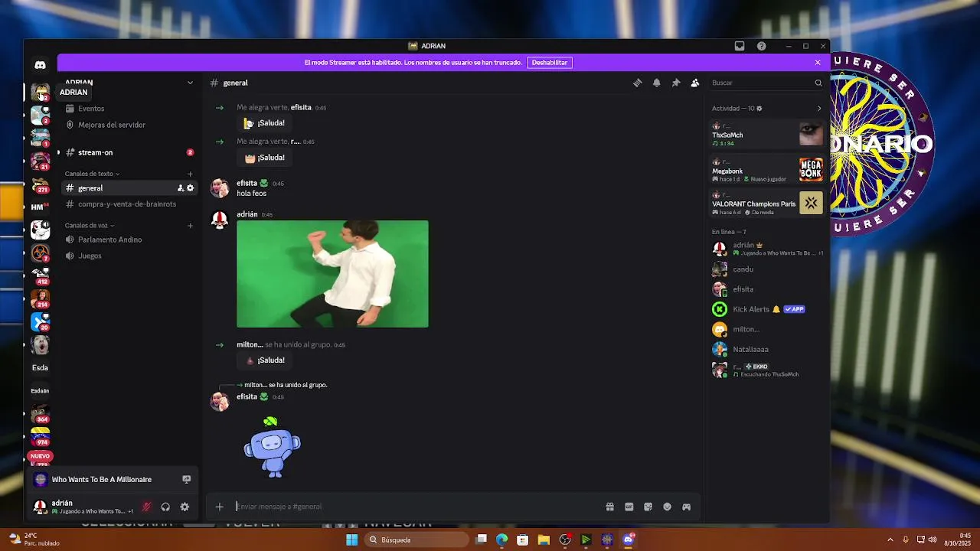Click ¡Saluda! button under milton joined

tap(264, 360)
